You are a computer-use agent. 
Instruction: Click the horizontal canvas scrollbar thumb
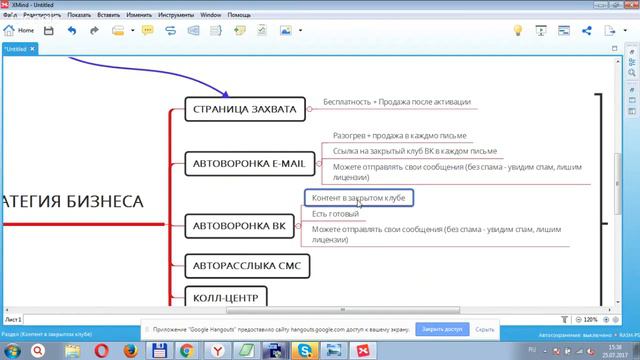[x=343, y=310]
